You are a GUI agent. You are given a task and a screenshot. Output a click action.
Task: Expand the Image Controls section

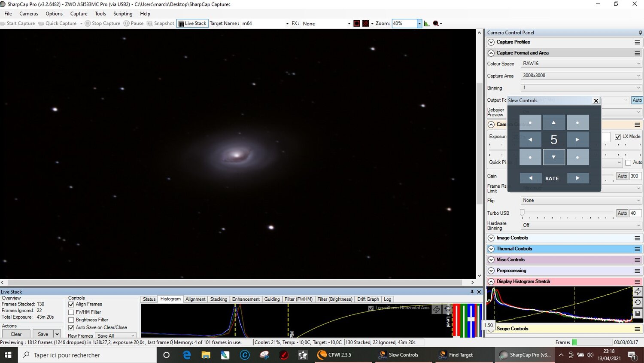click(491, 238)
